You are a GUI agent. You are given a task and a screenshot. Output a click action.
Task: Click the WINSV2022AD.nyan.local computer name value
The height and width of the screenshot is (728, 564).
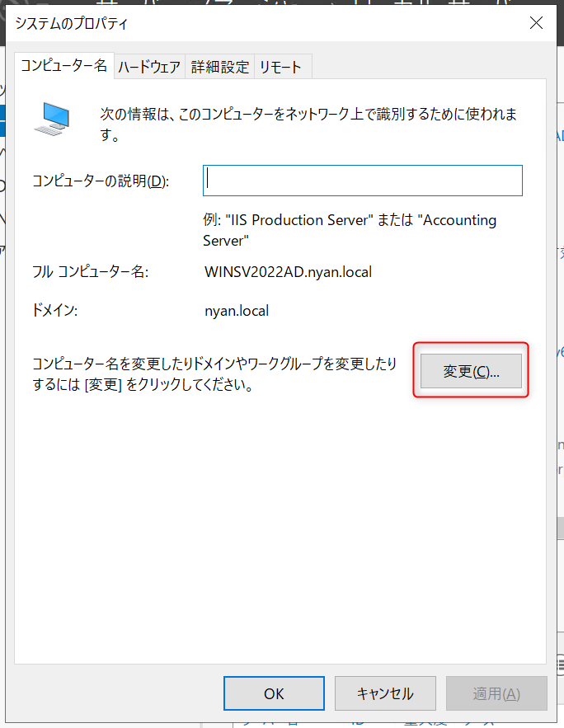pyautogui.click(x=288, y=271)
